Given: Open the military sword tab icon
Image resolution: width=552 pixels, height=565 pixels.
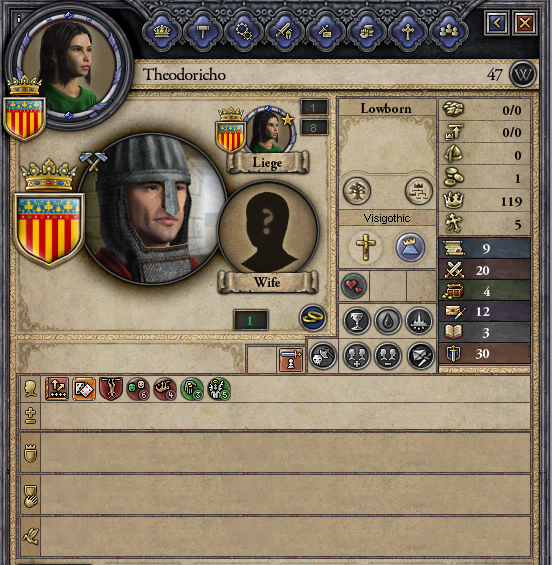Looking at the screenshot, I should click(x=285, y=31).
